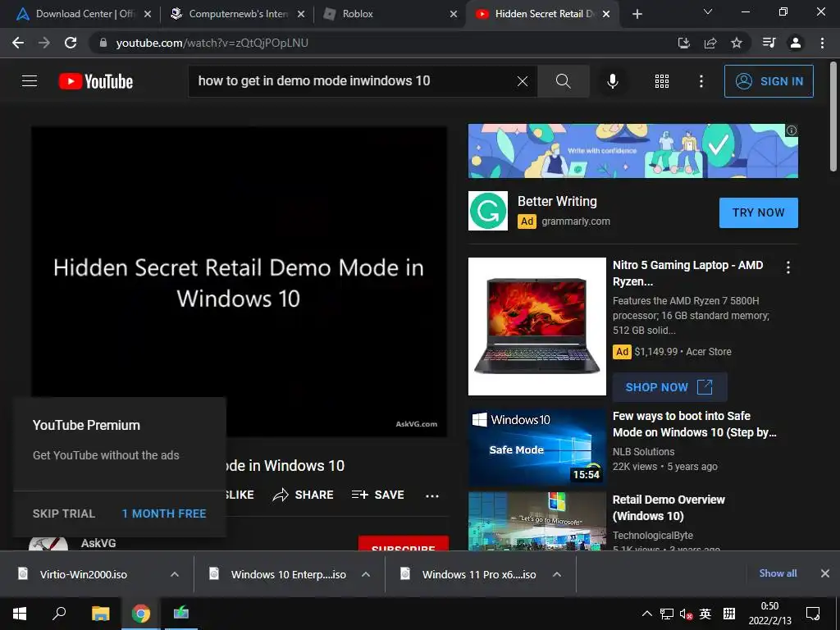Open Windows Start menu
840x630 pixels.
coord(20,614)
